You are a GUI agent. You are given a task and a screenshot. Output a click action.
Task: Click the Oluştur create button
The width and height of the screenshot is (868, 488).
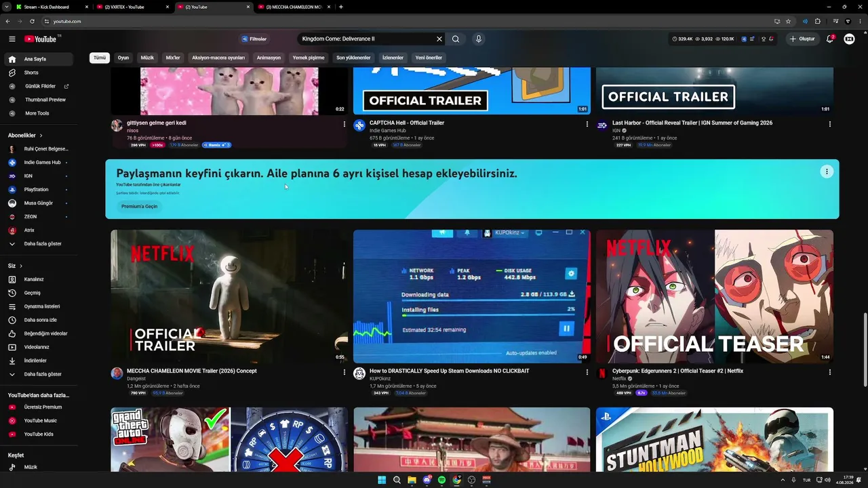pyautogui.click(x=802, y=39)
